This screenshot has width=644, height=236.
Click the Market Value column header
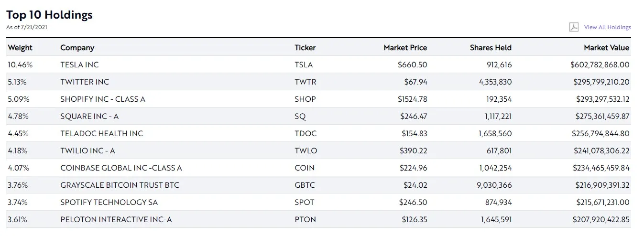[606, 48]
